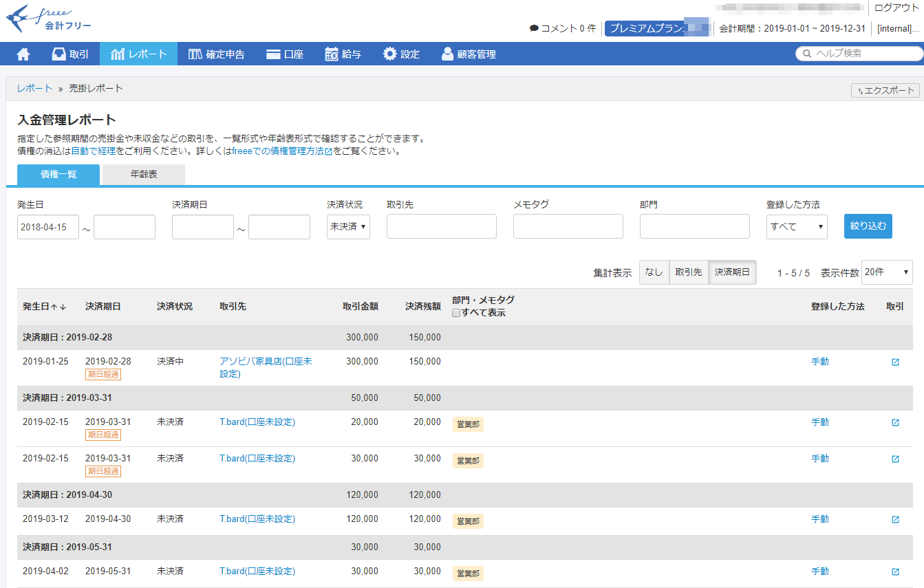Viewport: 924px width, 588px height.
Task: Click the 決済中 status cell
Action: 170,361
